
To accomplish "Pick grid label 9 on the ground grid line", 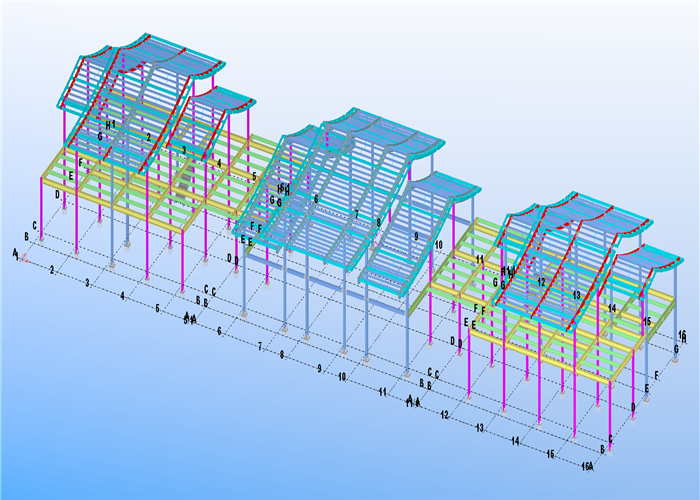I will pyautogui.click(x=319, y=368).
